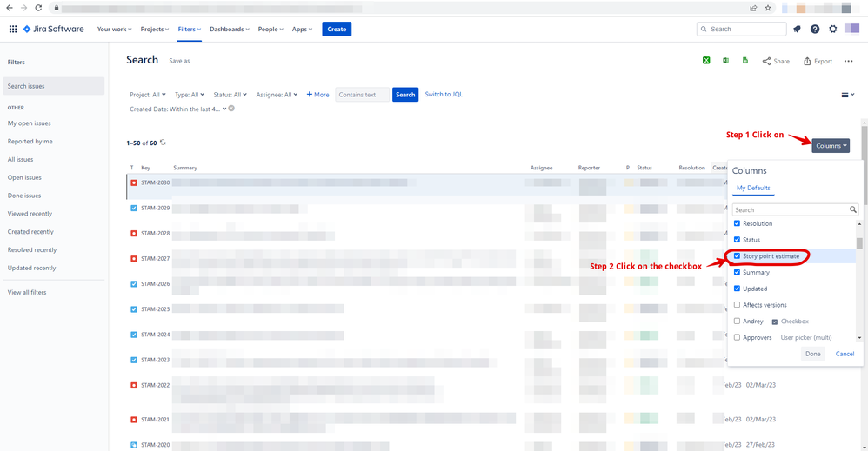Viewport: 868px width, 451px height.
Task: Click the browser share page icon
Action: [753, 8]
